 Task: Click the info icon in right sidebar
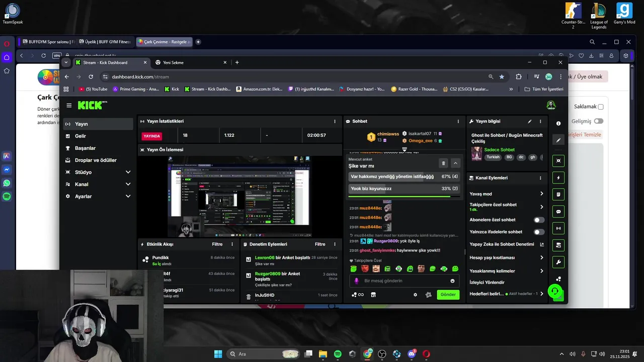[558, 123]
